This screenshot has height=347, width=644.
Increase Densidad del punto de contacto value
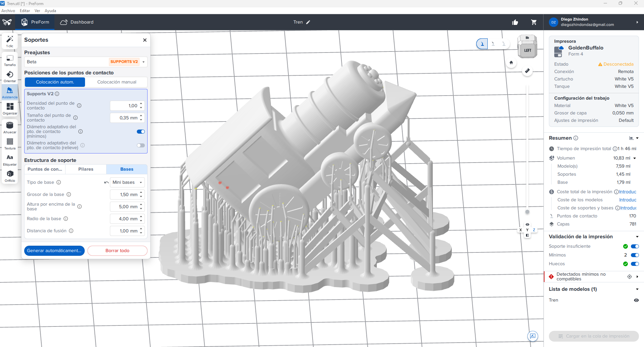141,104
